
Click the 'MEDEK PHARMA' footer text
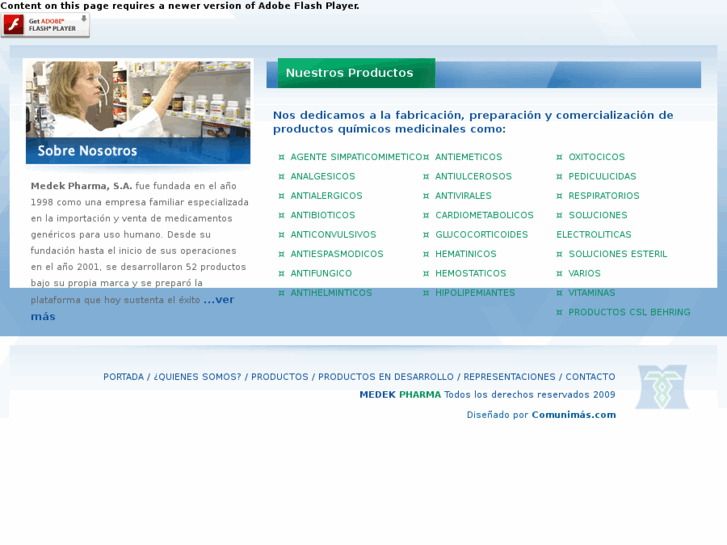(400, 395)
